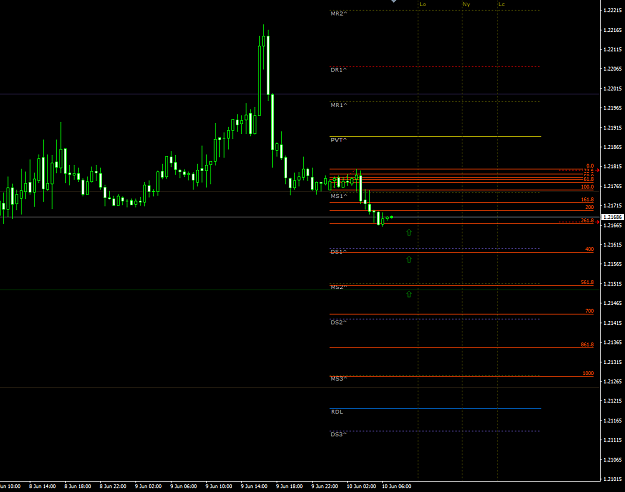Click the 9 Jun 02:00 time axis label
Viewport: 625px width, 492px height.
[148, 486]
